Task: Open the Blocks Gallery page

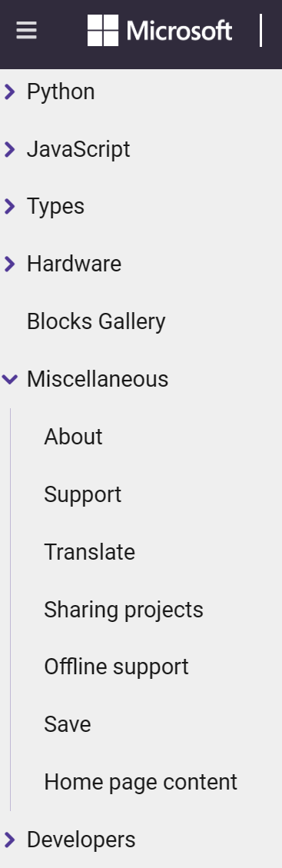Action: click(x=96, y=321)
